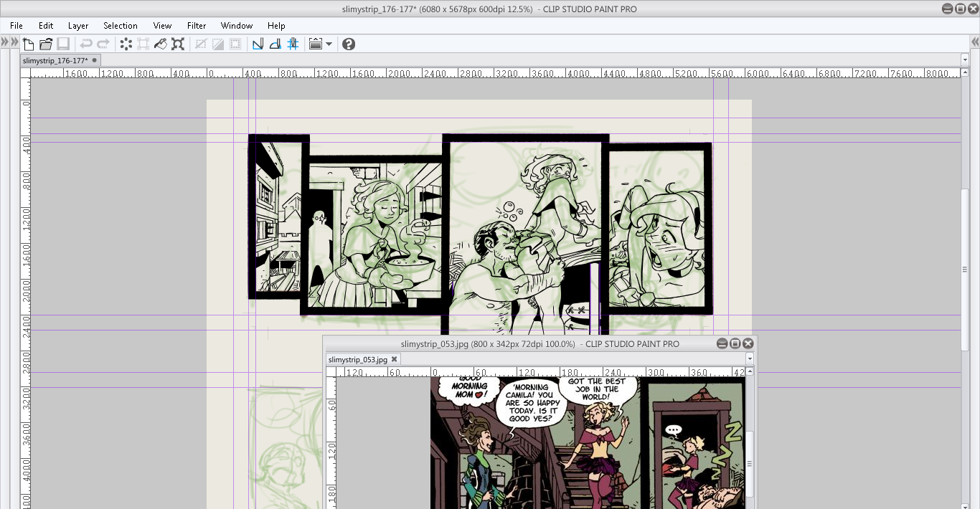This screenshot has width=980, height=509.
Task: Activate Scale/Rotate transform icon
Action: click(178, 44)
